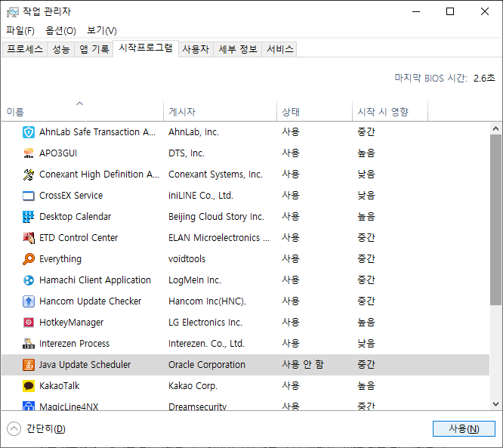Open the 옵션(O) menu
This screenshot has height=448, width=503.
[60, 30]
